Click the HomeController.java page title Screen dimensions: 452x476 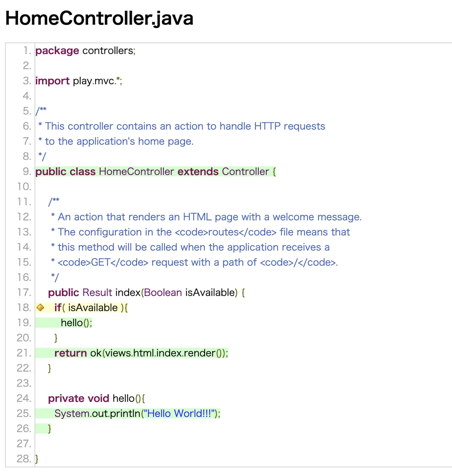[99, 18]
